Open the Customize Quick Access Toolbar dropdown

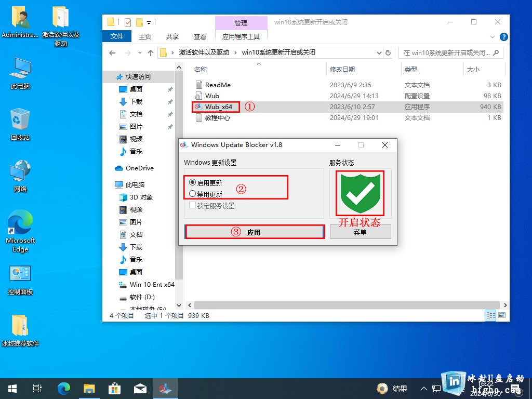click(149, 23)
